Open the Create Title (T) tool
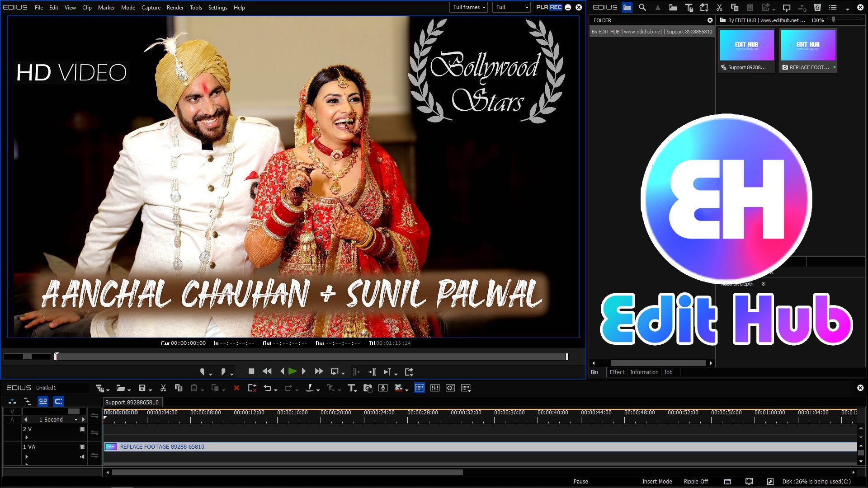 click(351, 388)
